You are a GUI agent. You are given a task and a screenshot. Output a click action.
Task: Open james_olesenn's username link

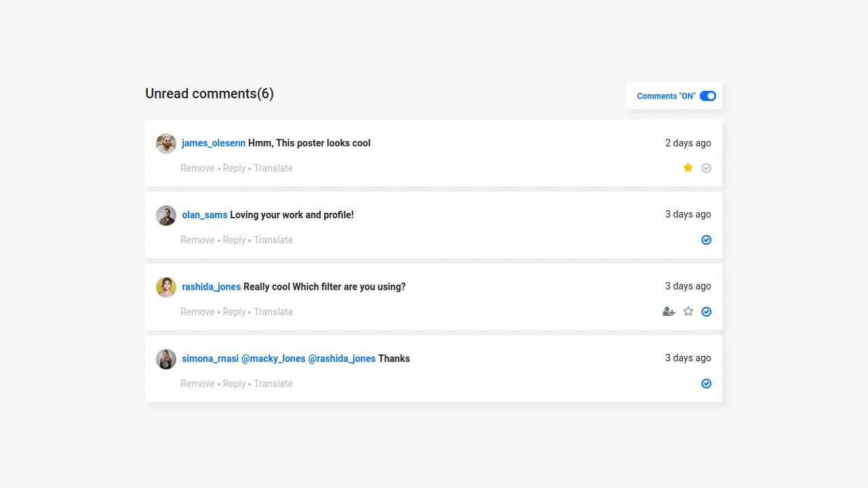coord(213,143)
